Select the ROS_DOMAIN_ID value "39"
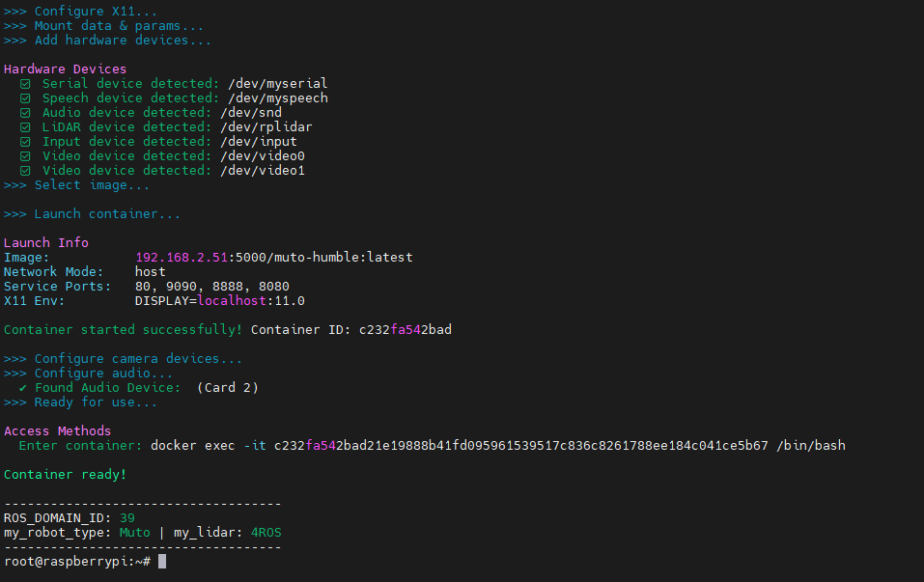The width and height of the screenshot is (924, 582). point(127,518)
